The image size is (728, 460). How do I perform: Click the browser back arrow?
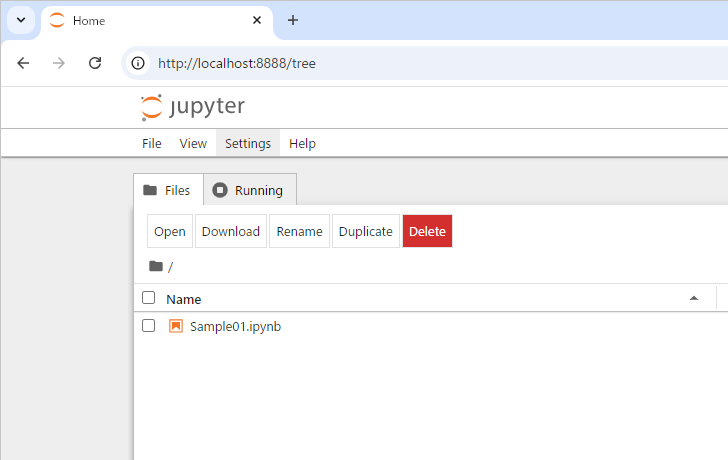pos(23,63)
